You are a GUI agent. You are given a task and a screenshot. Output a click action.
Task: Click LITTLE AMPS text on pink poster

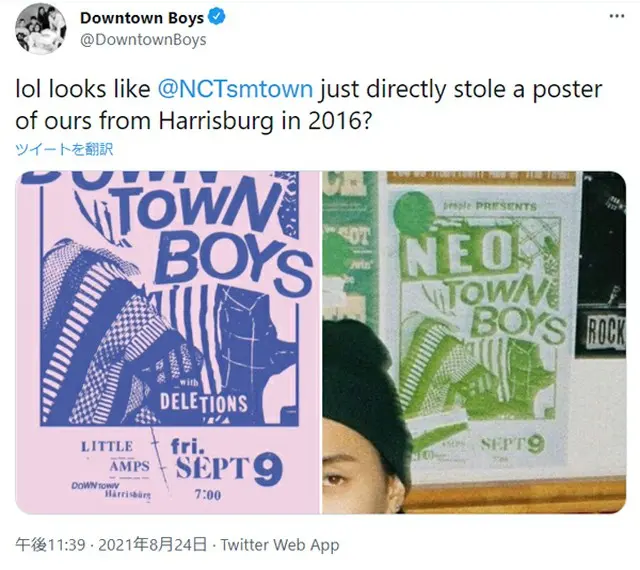116,456
